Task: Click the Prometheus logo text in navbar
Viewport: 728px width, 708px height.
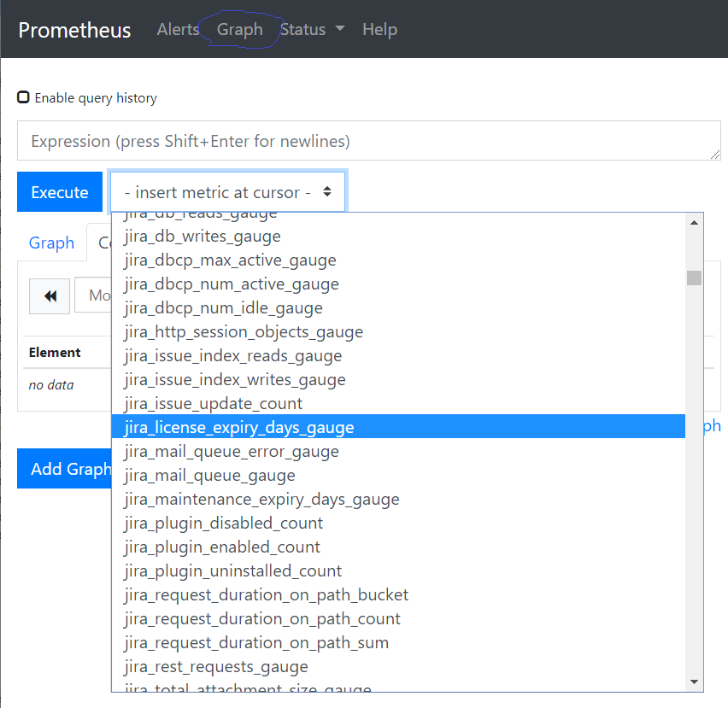Action: click(74, 29)
